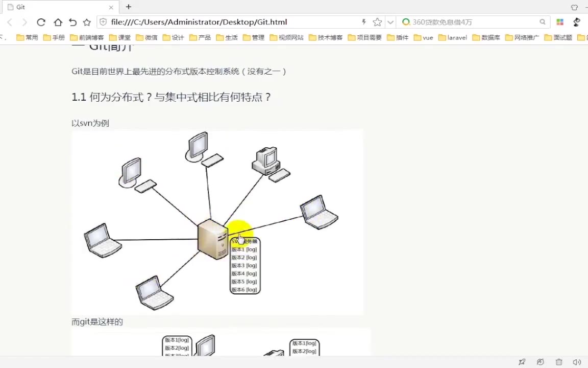Click the text 以svn为例
Screen dimensions: 588x368
coord(90,123)
